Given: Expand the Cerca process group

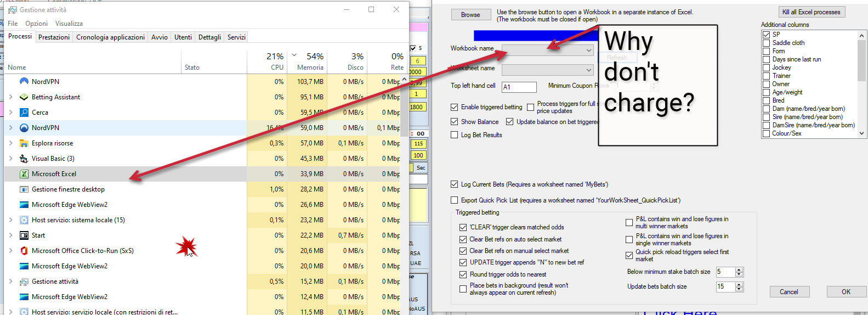Looking at the screenshot, I should (10, 112).
